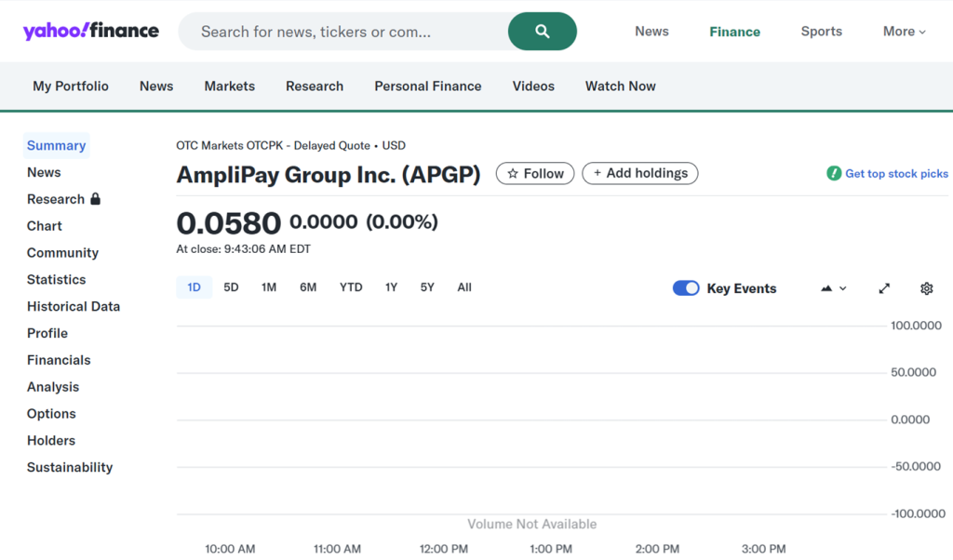Open Holders in the sidebar
The height and width of the screenshot is (560, 953).
click(x=51, y=440)
